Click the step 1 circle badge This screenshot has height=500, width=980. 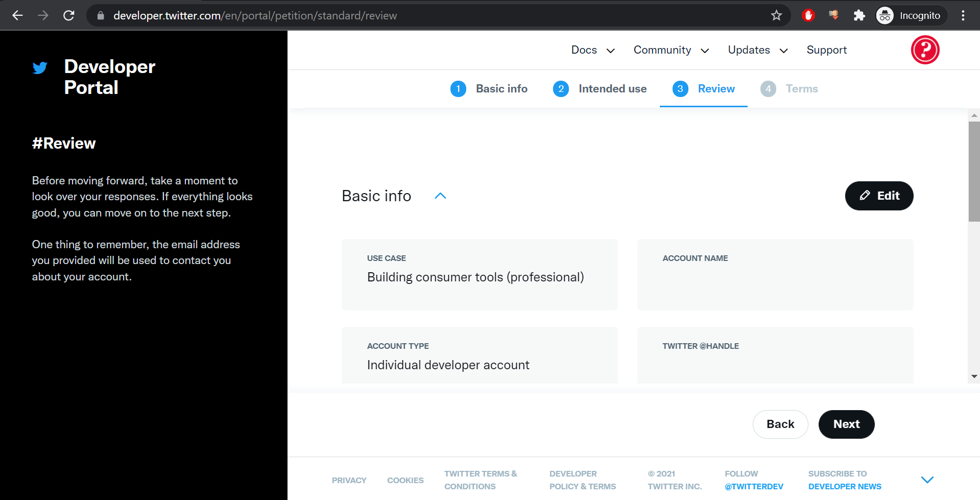[458, 89]
